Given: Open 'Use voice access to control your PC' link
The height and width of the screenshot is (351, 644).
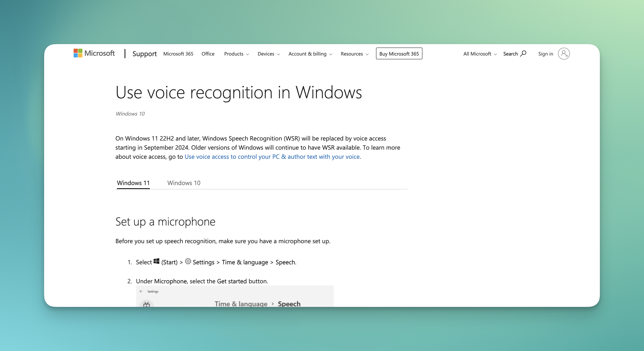Looking at the screenshot, I should (x=272, y=157).
